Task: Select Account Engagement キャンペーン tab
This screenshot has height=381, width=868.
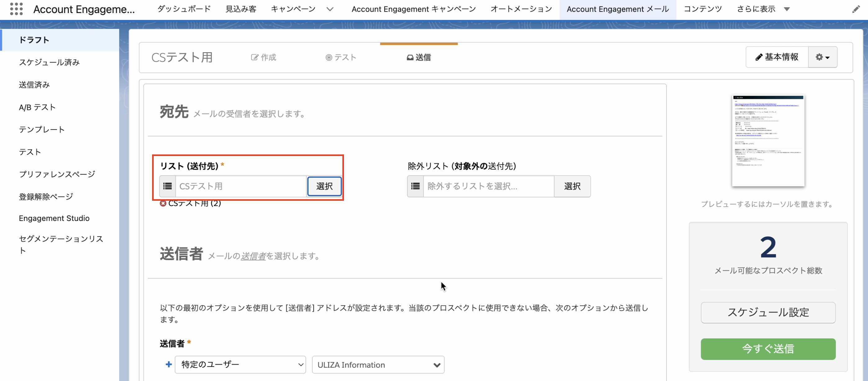Action: (x=414, y=9)
